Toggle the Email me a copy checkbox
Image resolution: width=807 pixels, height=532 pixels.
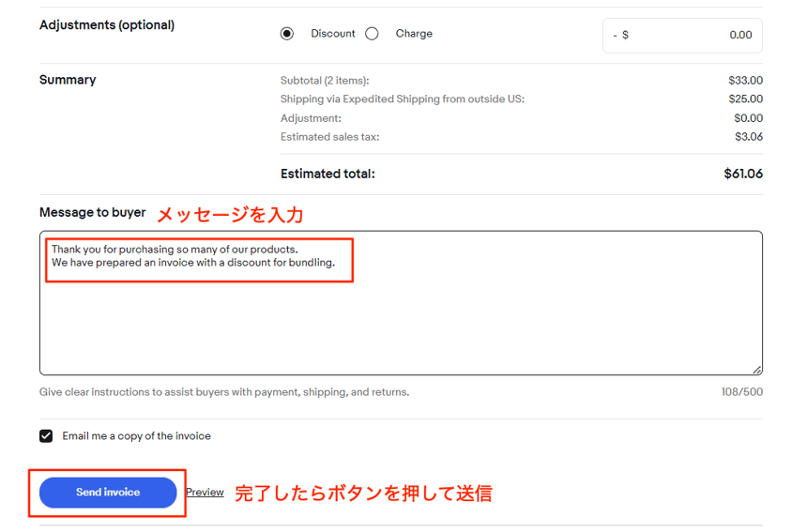[x=46, y=436]
